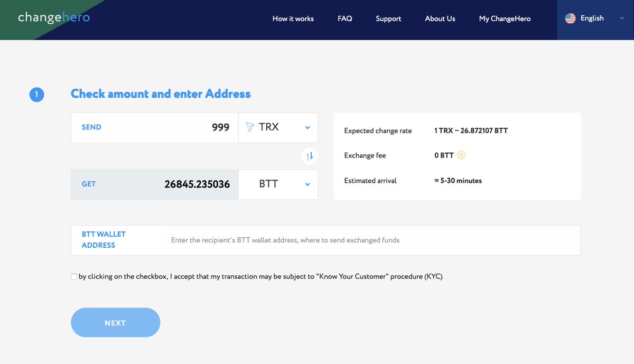The width and height of the screenshot is (634, 364).
Task: Open the BTT receive currency dropdown
Action: (x=278, y=184)
